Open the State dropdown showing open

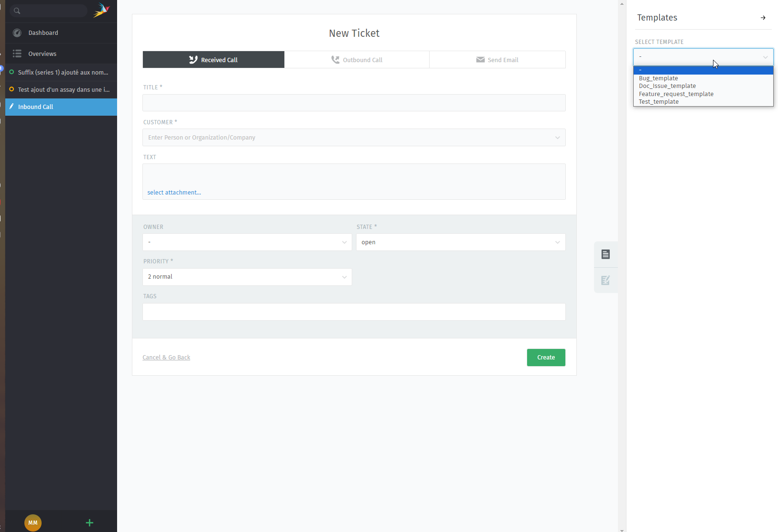[x=461, y=242]
